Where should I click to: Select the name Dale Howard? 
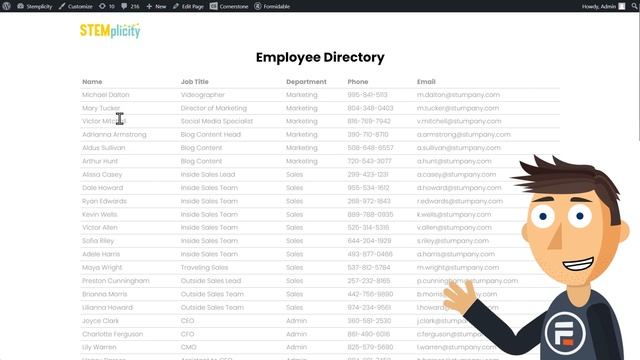coord(102,188)
